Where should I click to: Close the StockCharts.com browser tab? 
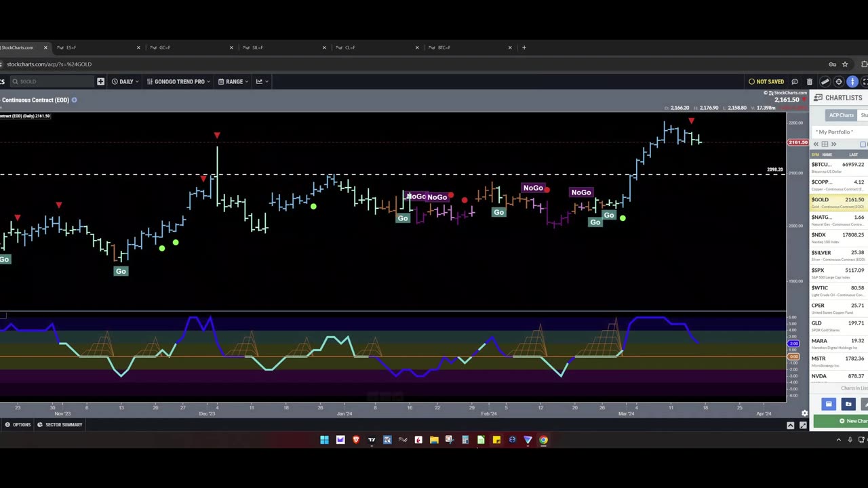tap(45, 47)
